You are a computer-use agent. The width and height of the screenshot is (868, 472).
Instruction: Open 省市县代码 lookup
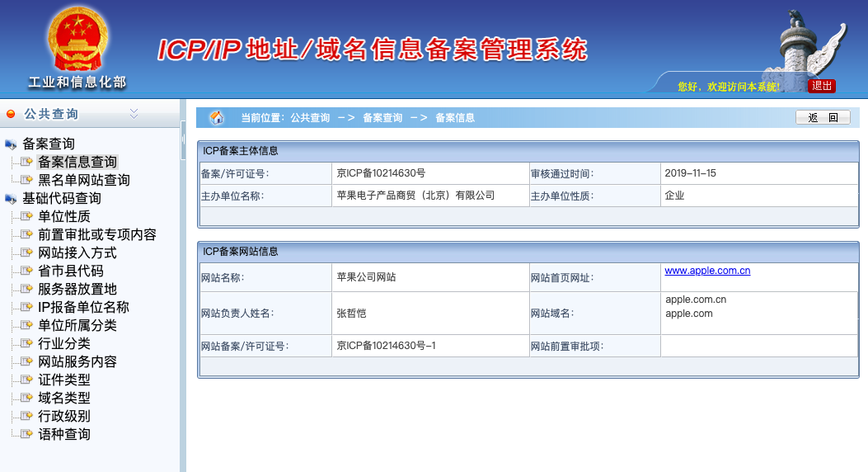point(71,271)
